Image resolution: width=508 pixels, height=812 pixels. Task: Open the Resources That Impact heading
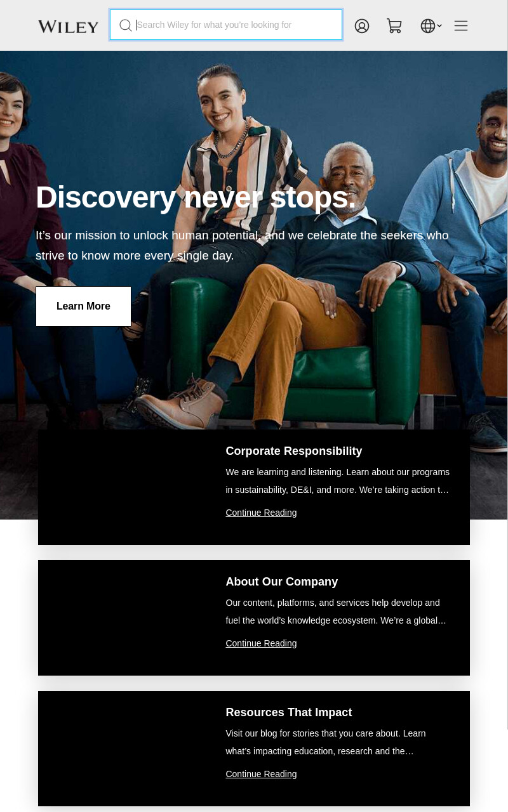point(289,712)
